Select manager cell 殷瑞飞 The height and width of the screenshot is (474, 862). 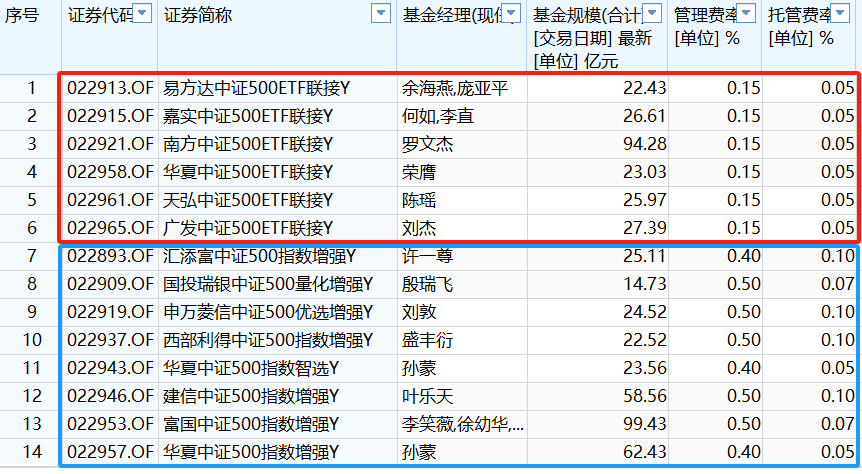click(427, 284)
